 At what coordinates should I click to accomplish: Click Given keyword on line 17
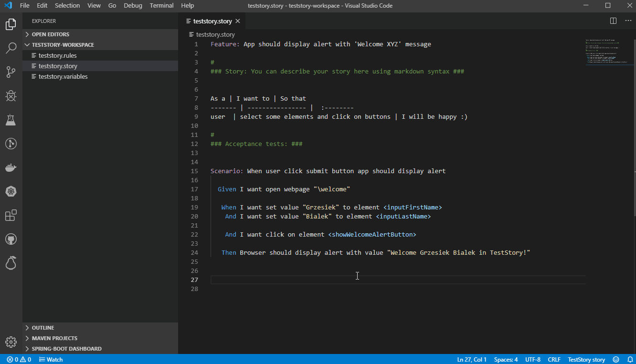(227, 189)
